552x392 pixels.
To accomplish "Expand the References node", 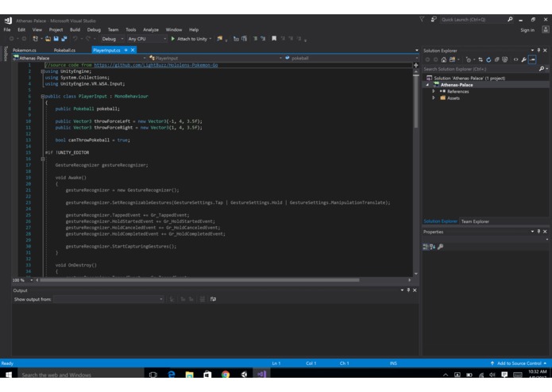I will coord(434,91).
